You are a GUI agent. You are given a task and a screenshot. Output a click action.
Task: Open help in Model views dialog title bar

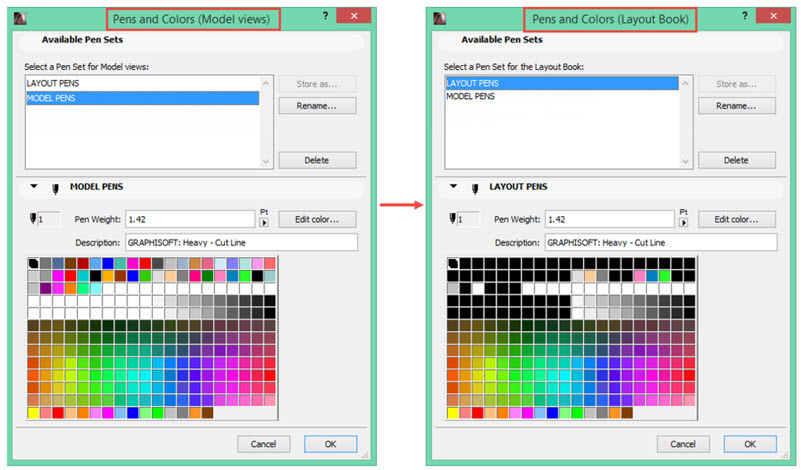[325, 16]
